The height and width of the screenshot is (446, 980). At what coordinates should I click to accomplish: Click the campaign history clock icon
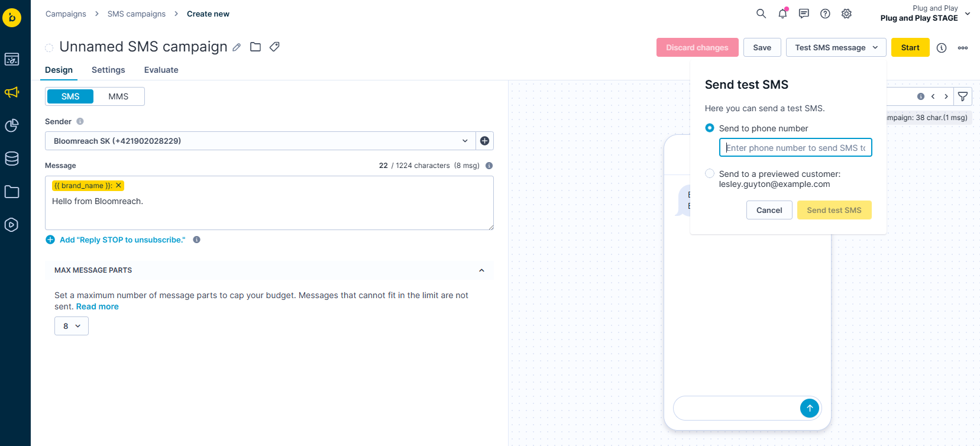pos(942,48)
